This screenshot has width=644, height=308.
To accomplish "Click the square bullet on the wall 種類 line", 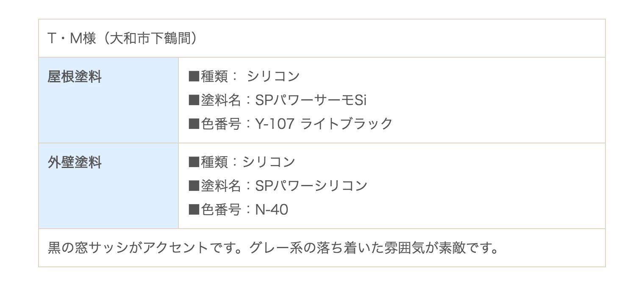I will [x=194, y=162].
